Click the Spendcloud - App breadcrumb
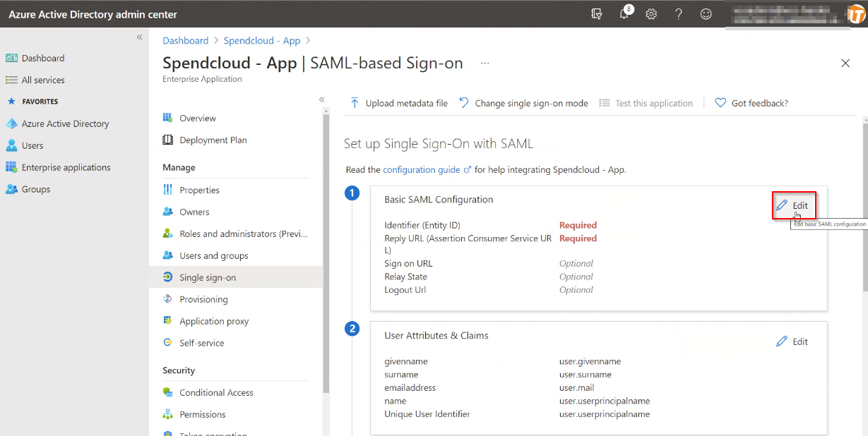Viewport: 868px width, 436px height. (262, 41)
